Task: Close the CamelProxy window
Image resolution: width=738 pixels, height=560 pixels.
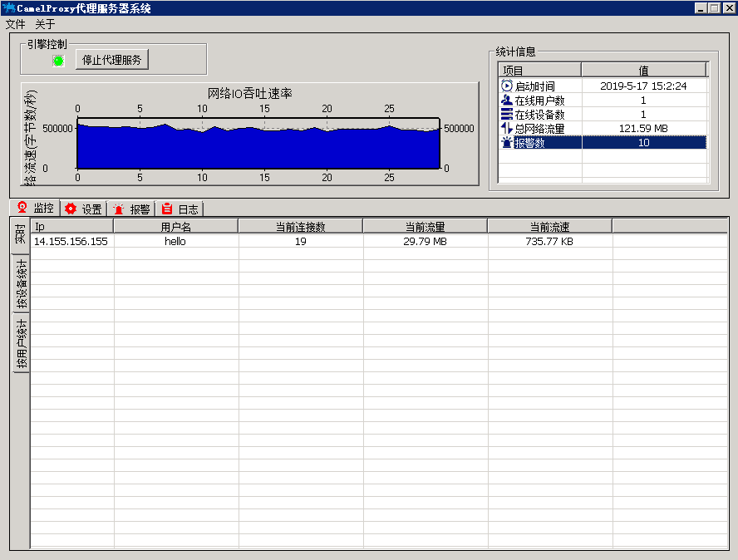Action: pos(730,8)
